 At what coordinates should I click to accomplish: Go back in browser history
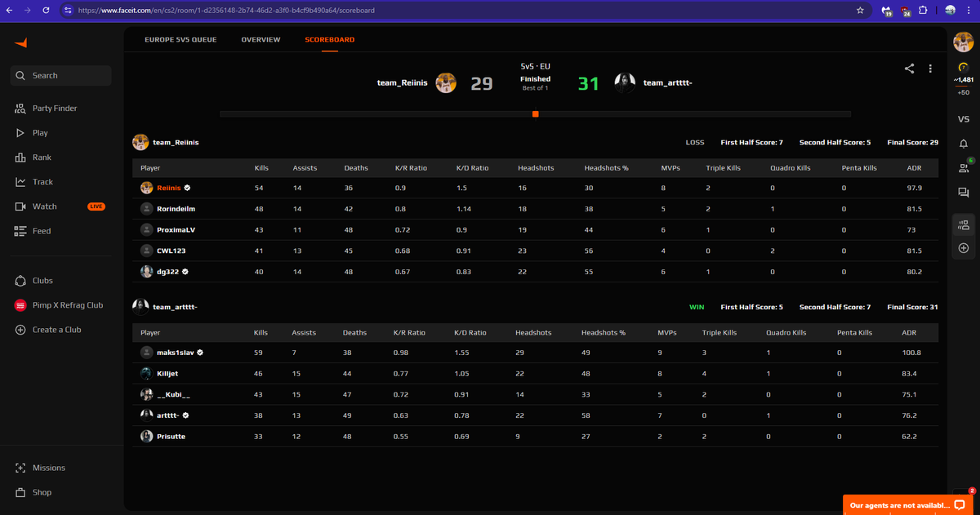pyautogui.click(x=11, y=11)
